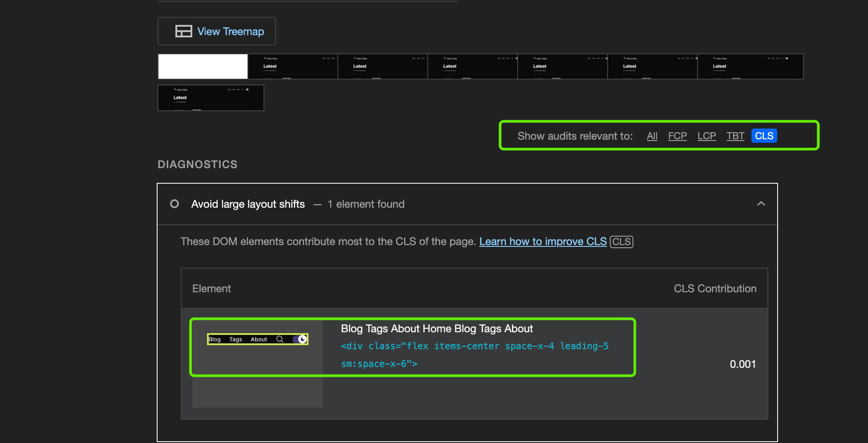Click the CLS metric badge after the link
This screenshot has height=443, width=868.
[x=621, y=242]
